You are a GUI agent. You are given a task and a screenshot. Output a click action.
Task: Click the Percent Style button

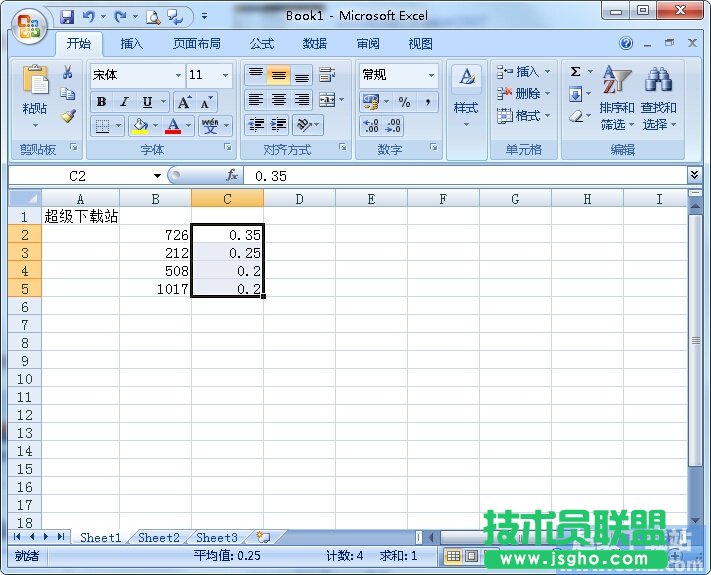tap(404, 102)
